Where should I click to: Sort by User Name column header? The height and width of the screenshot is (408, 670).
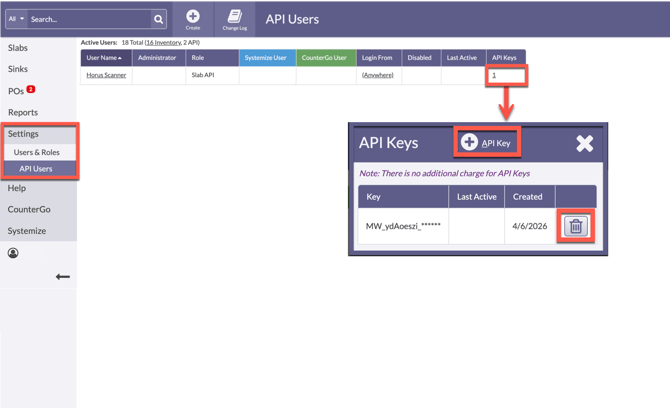pyautogui.click(x=106, y=58)
